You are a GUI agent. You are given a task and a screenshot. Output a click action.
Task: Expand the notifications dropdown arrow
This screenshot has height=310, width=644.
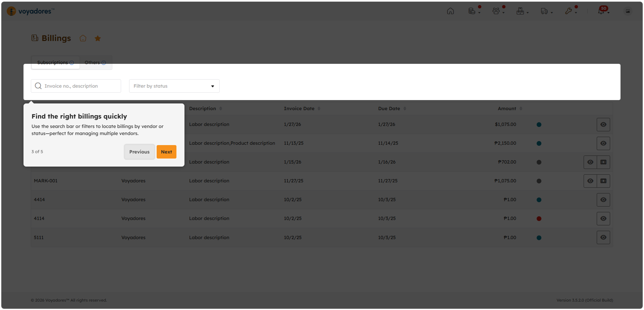point(608,13)
